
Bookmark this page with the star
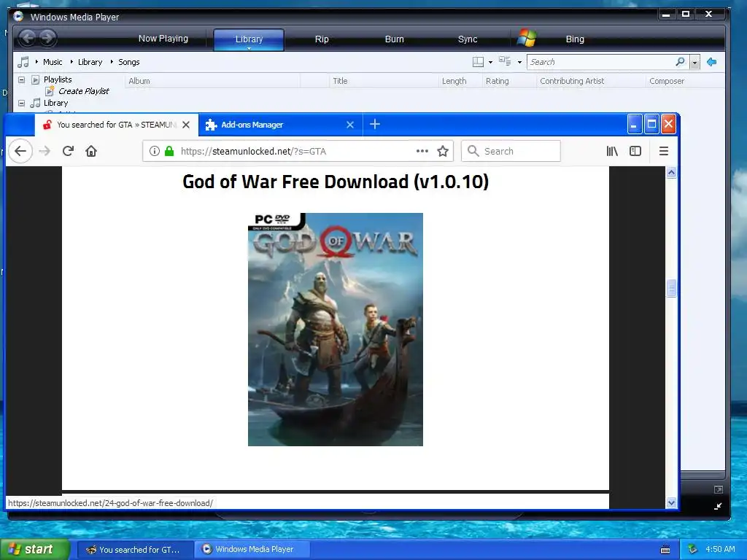[x=443, y=152]
